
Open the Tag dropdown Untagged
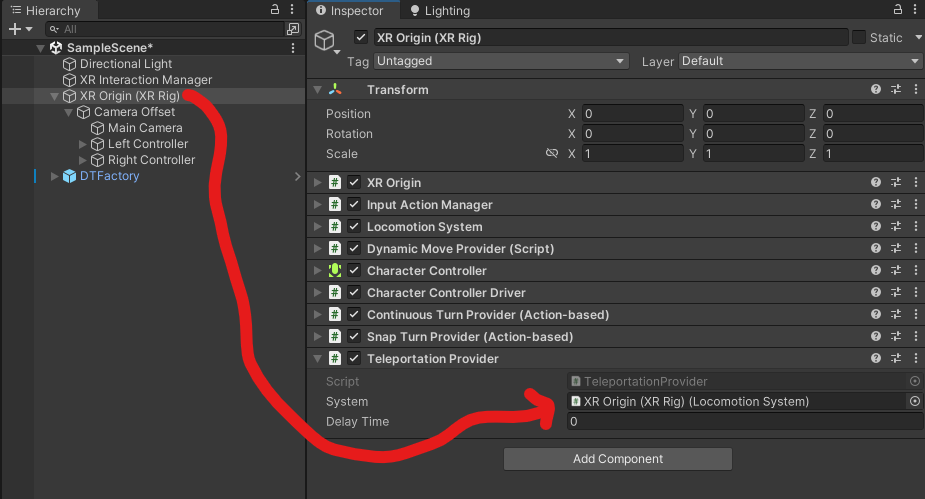[x=501, y=61]
